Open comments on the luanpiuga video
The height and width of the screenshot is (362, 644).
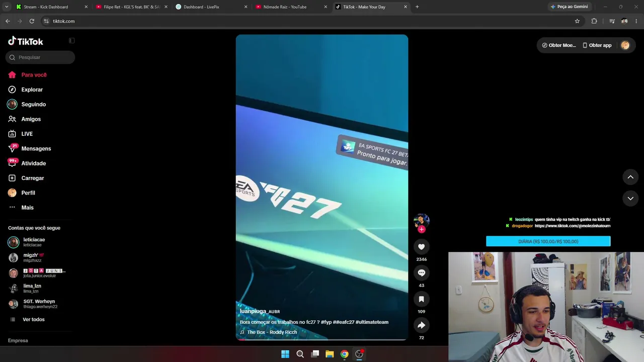[422, 273]
